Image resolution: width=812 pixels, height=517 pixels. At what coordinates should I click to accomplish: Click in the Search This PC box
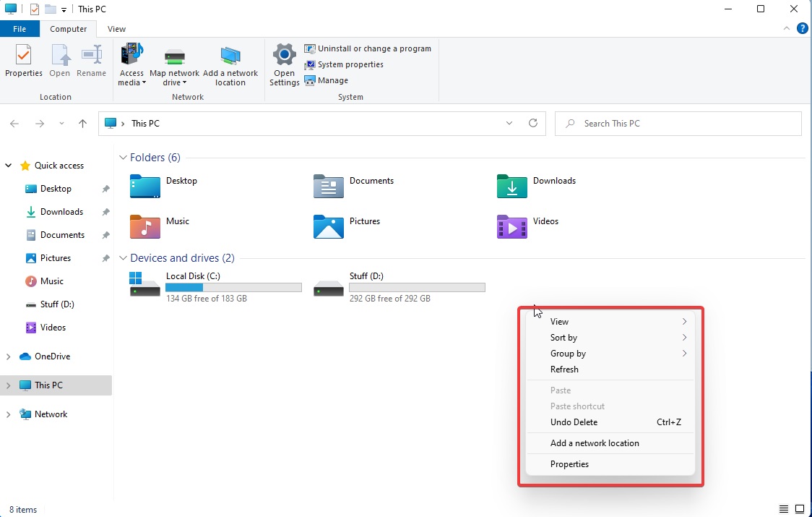click(x=678, y=124)
